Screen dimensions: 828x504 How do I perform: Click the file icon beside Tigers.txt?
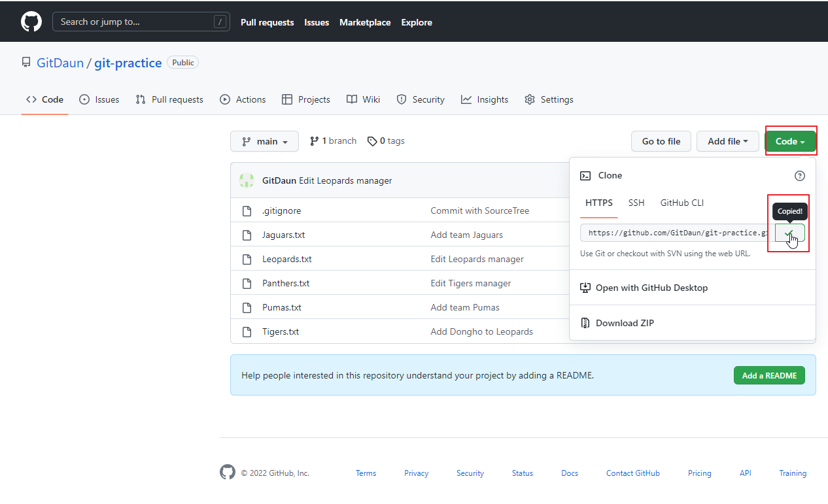coord(247,331)
